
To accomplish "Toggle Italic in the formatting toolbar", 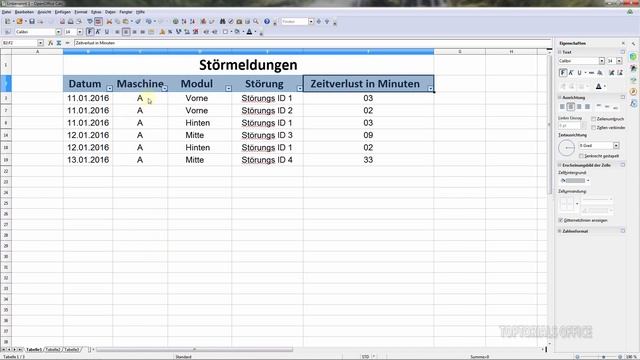I will 98,32.
